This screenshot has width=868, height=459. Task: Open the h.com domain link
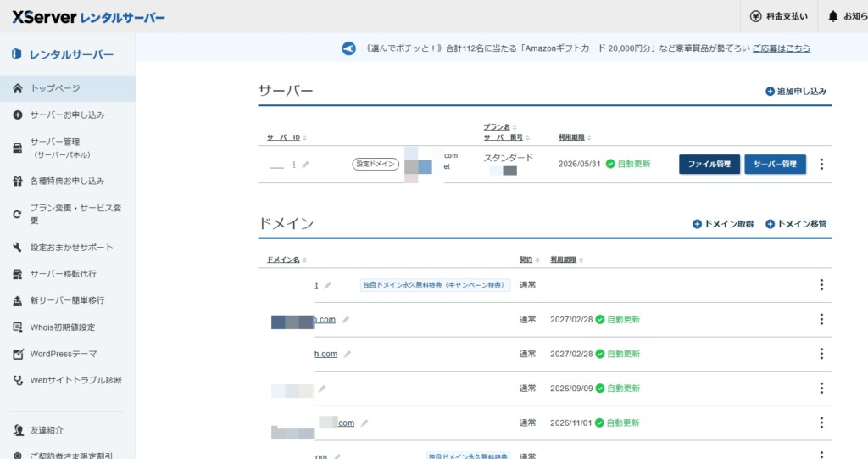click(326, 354)
